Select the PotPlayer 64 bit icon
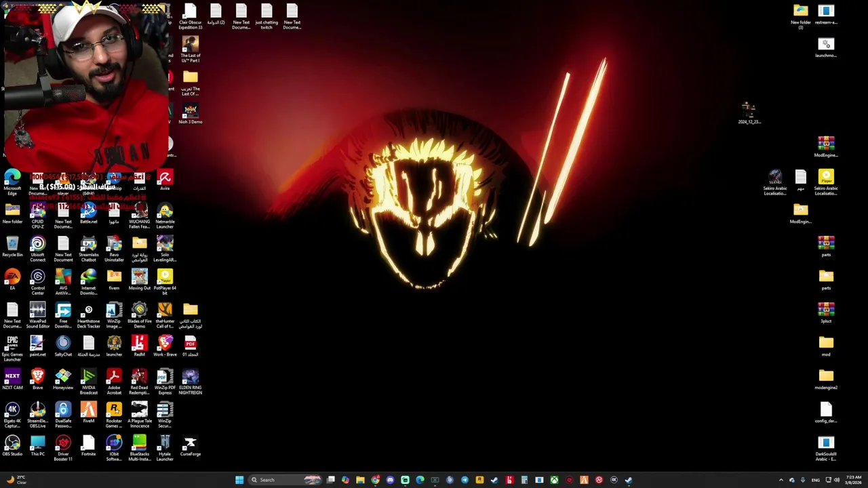 pos(165,283)
